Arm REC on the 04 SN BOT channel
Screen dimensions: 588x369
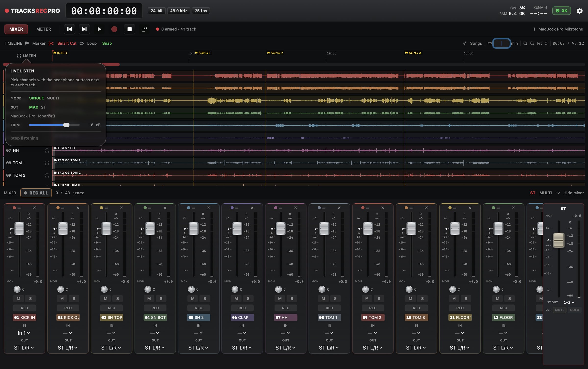click(x=155, y=308)
